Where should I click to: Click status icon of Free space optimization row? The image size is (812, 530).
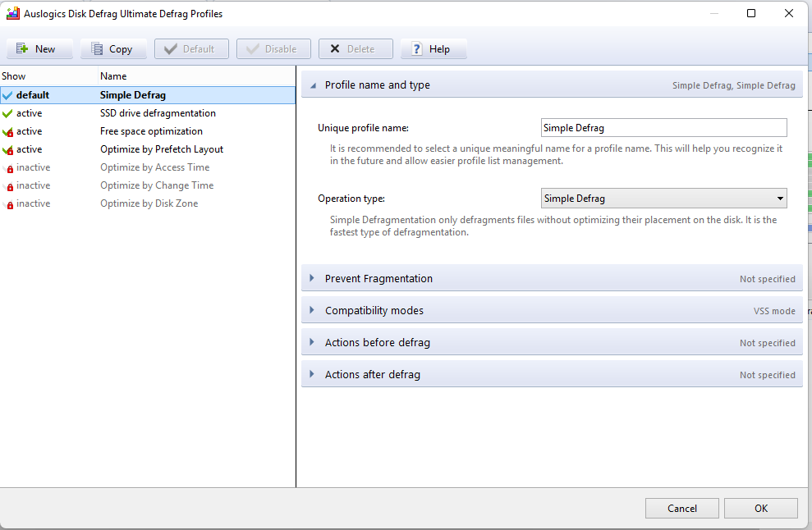pyautogui.click(x=8, y=132)
